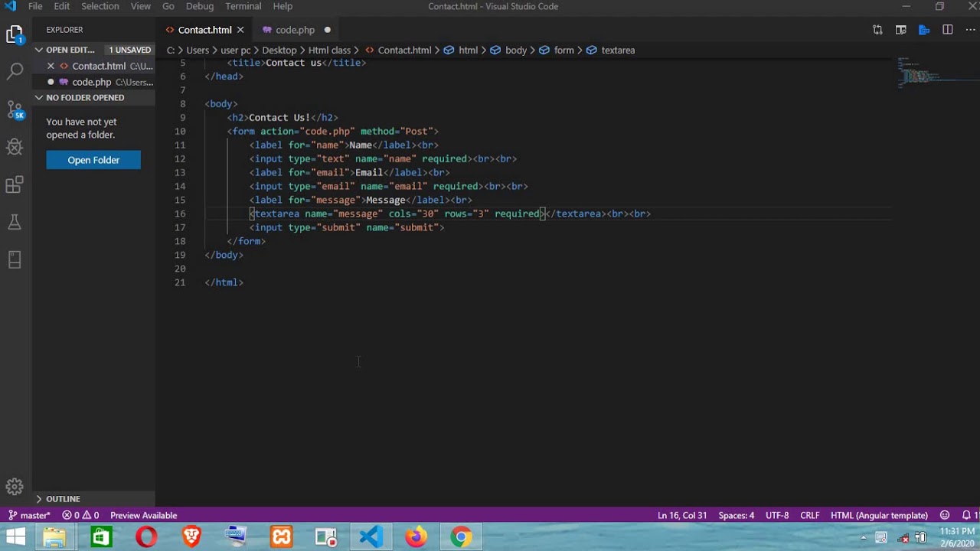980x551 pixels.
Task: Open the taskbar clock showing 11:31 PM
Action: pos(957,537)
